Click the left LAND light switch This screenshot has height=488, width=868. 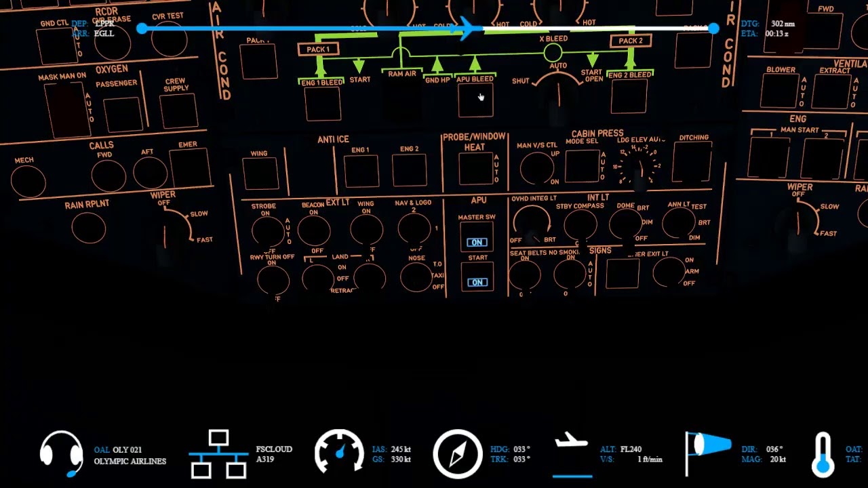coord(317,279)
